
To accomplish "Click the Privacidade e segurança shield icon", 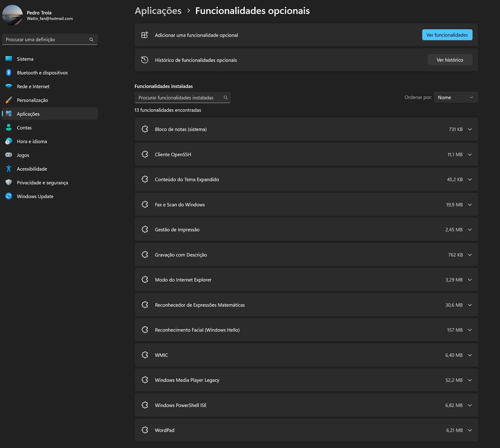I will (9, 183).
